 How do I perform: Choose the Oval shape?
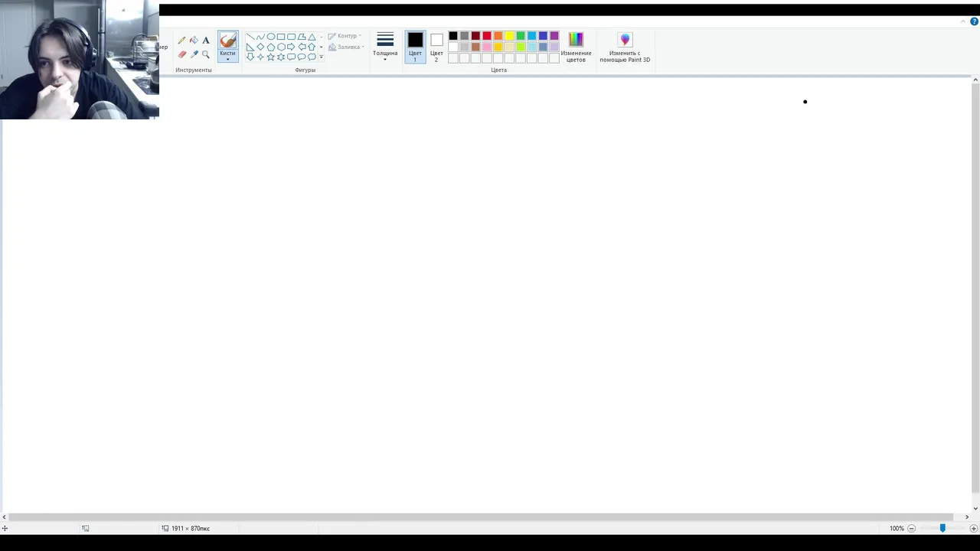point(271,37)
